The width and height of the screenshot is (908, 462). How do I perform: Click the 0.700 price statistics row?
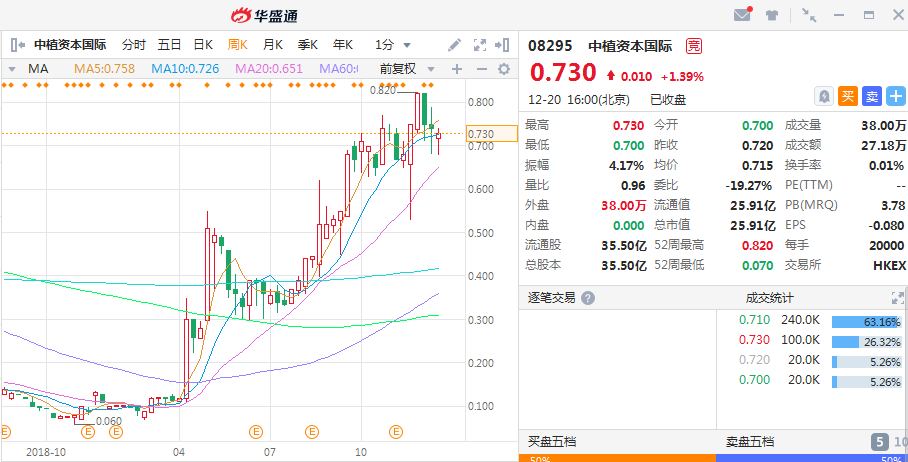(811, 380)
